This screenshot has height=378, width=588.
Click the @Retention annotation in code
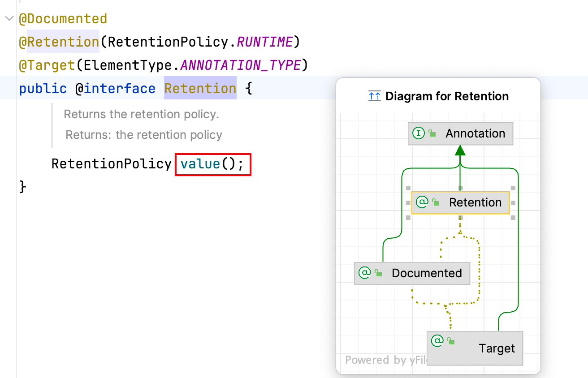(59, 42)
